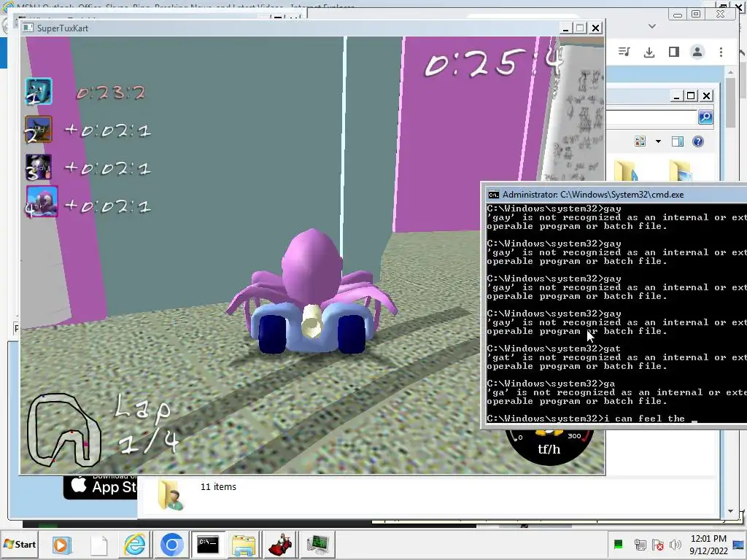Switch to Command Prompt taskbar button
Viewport: 747px width, 560px height.
tap(208, 544)
